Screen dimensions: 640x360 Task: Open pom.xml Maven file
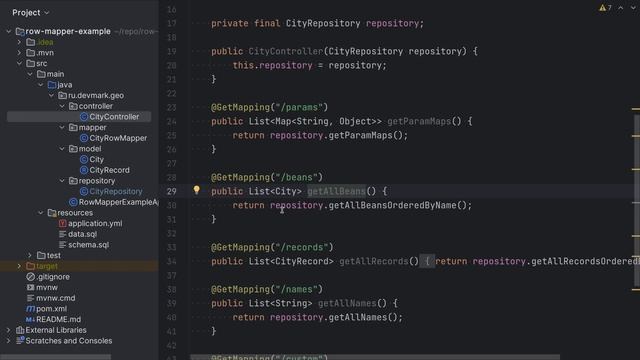(x=51, y=309)
